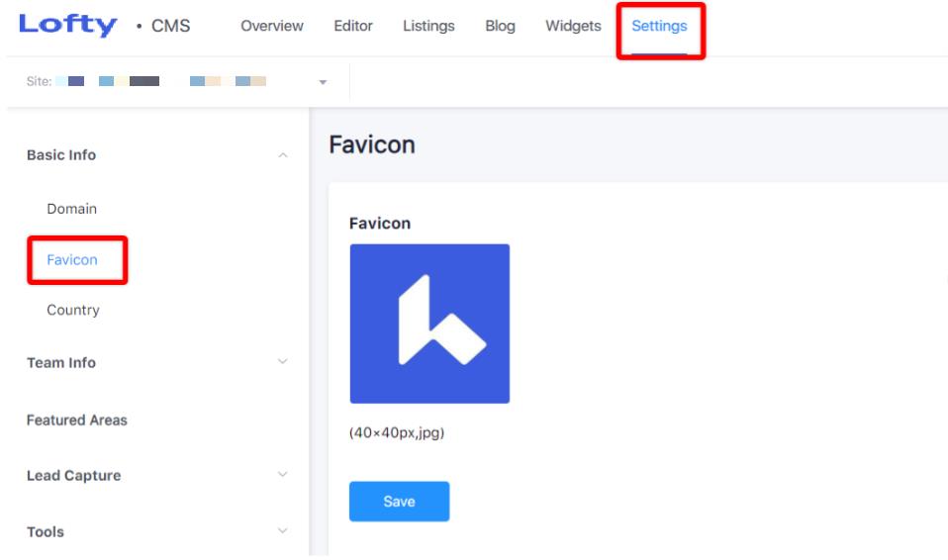Open the Overview tab
This screenshot has width=948, height=560.
click(x=272, y=26)
